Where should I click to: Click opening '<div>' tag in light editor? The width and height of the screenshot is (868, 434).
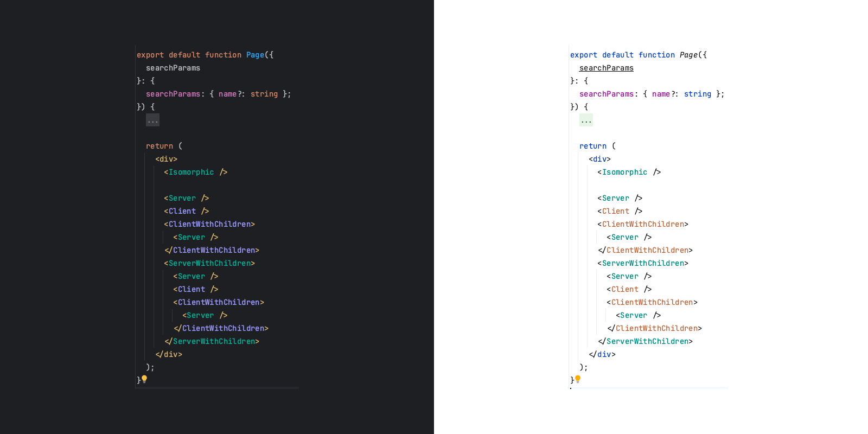point(600,159)
